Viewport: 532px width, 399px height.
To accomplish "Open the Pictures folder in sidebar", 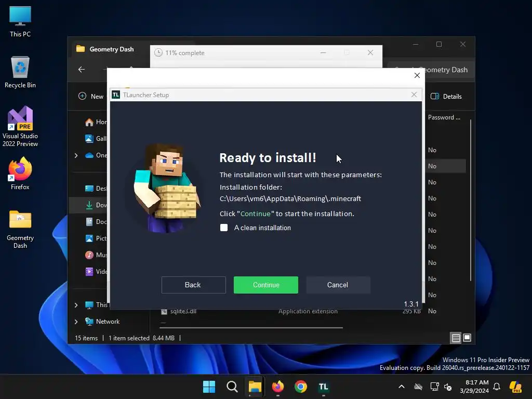I will (x=96, y=238).
